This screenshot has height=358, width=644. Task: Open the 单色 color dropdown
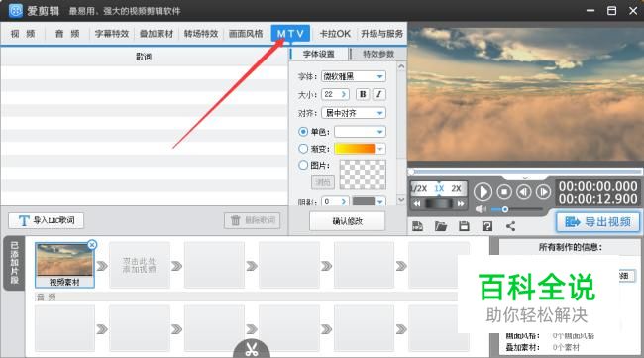click(379, 132)
